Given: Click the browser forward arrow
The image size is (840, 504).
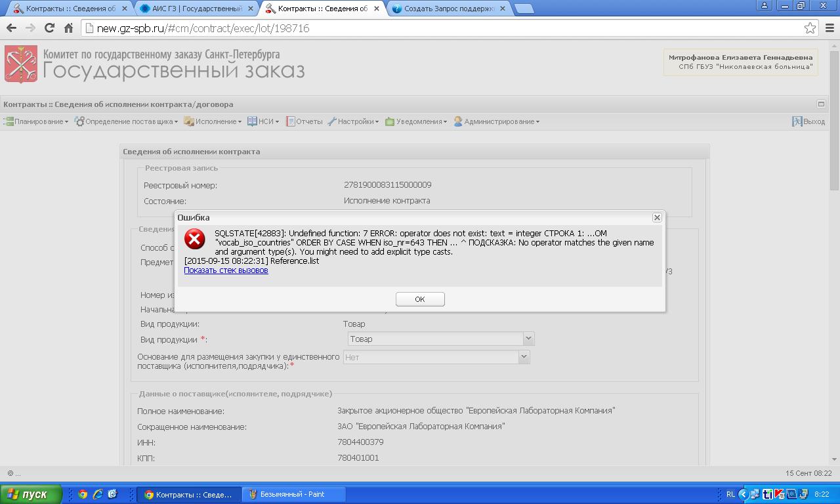Looking at the screenshot, I should pos(30,28).
